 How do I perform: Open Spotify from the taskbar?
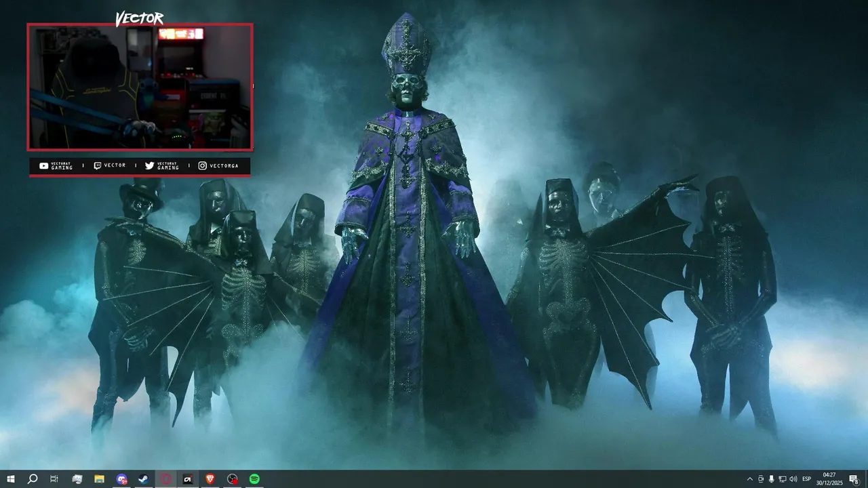click(254, 479)
